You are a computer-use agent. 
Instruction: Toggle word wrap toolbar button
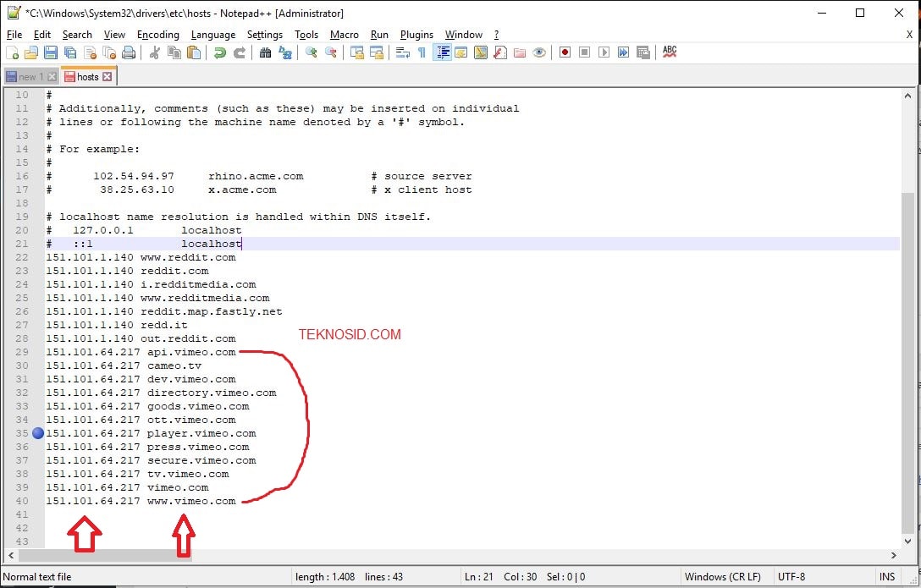pos(402,52)
